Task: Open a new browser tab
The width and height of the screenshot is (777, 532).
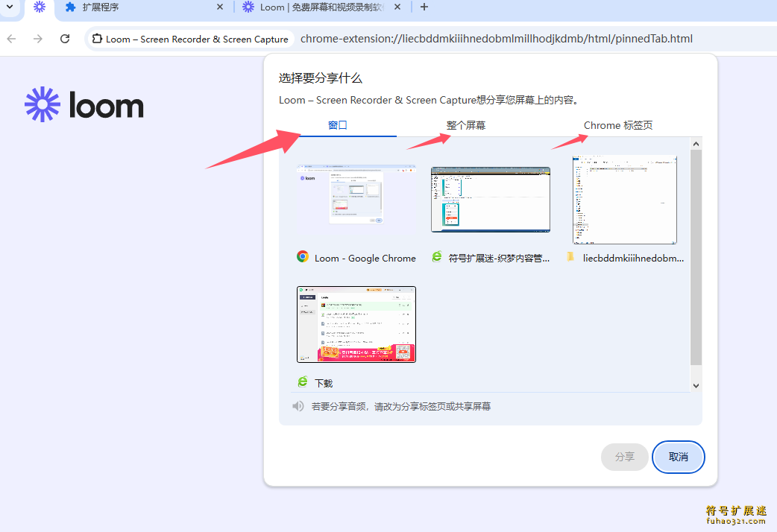Action: (424, 7)
